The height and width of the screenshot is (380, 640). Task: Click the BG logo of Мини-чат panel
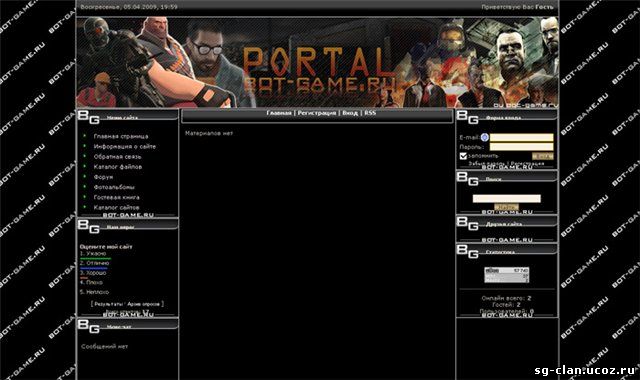tap(89, 326)
